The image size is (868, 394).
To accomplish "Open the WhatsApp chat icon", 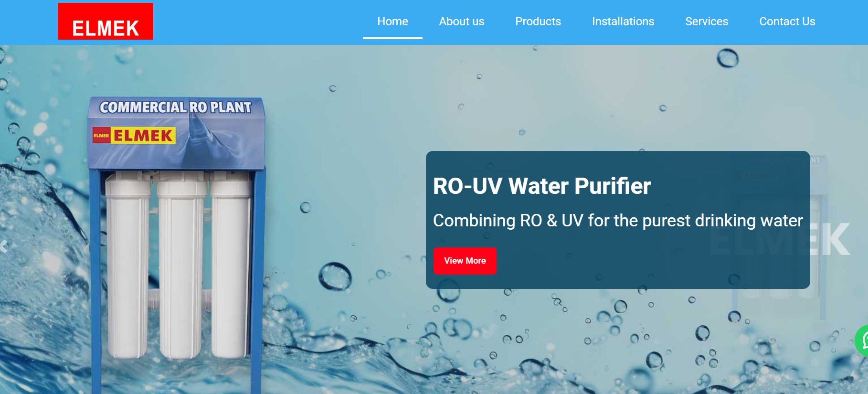I will [862, 341].
